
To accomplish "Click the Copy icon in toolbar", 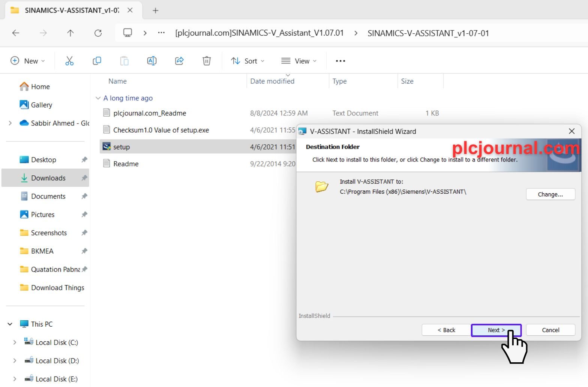I will pyautogui.click(x=97, y=61).
